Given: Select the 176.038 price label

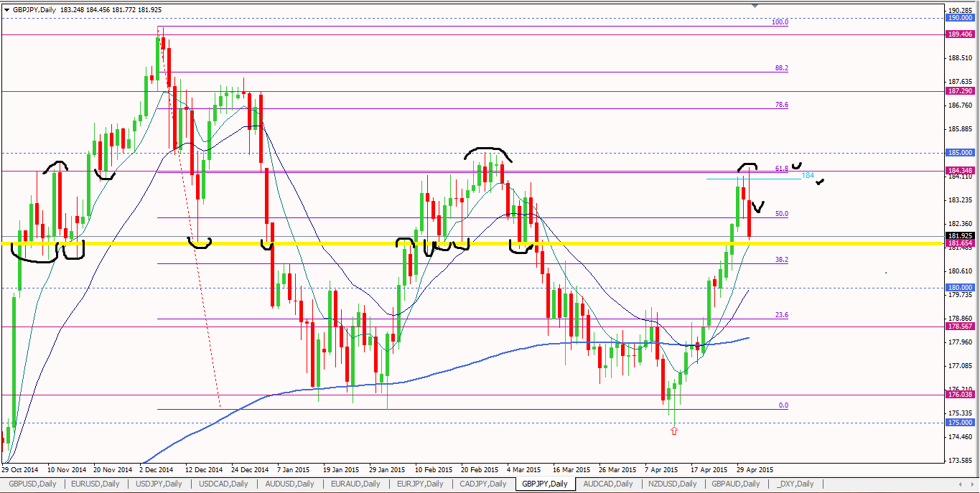Looking at the screenshot, I should [961, 394].
